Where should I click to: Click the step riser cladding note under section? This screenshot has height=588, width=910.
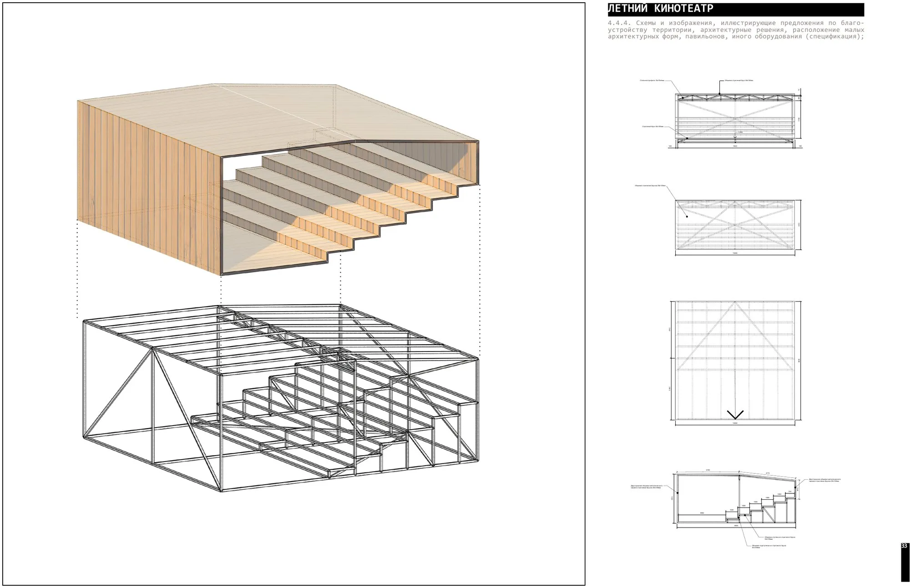769,546
